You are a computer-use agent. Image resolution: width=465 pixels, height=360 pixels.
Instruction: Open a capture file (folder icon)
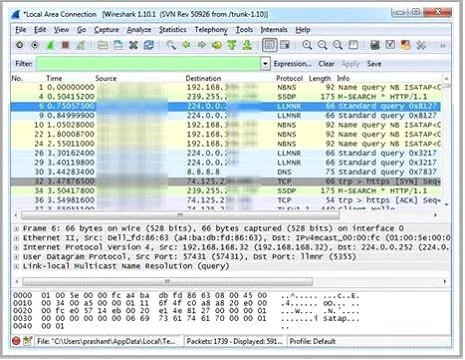[103, 45]
